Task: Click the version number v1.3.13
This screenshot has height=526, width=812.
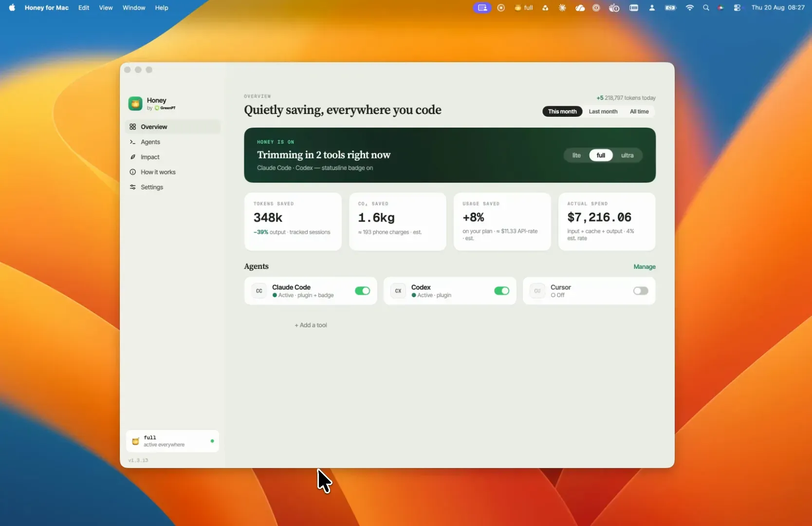Action: (x=138, y=460)
